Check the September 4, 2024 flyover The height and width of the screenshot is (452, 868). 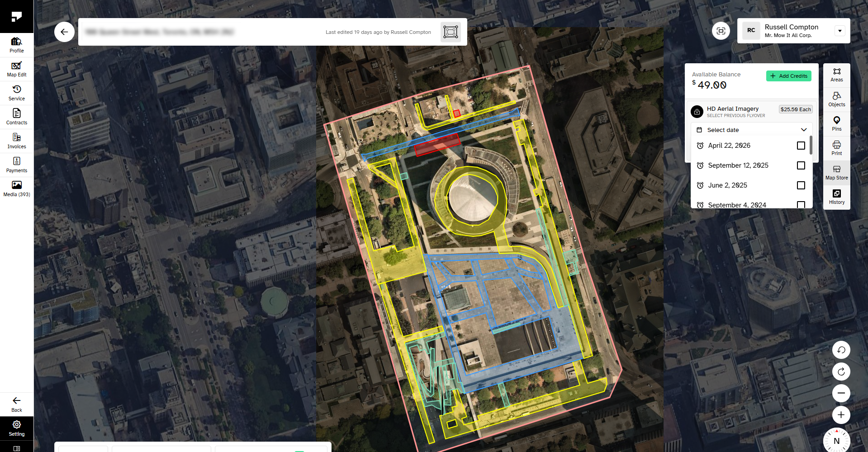[801, 205]
